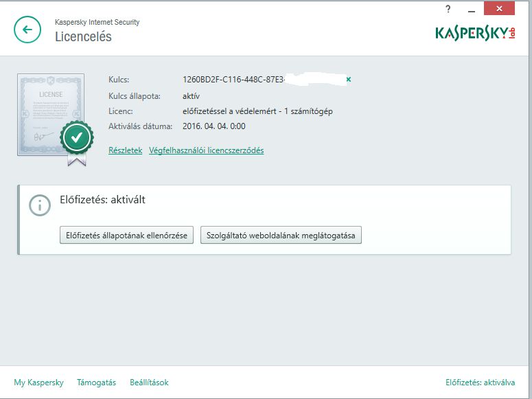Click the info icon beside Előfizetés: aktivált
This screenshot has width=532, height=399.
click(40, 205)
